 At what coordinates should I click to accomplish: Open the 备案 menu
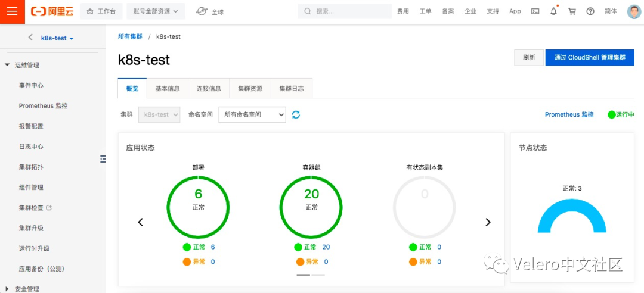448,11
